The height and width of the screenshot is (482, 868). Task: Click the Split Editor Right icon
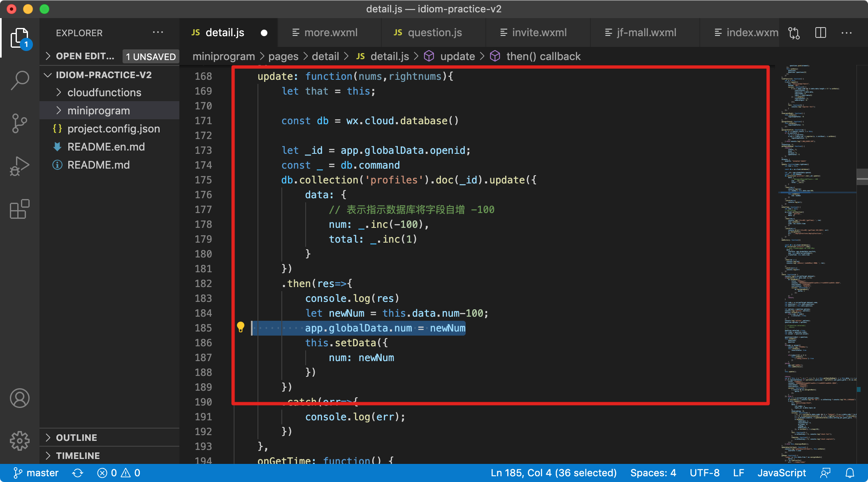pos(820,33)
